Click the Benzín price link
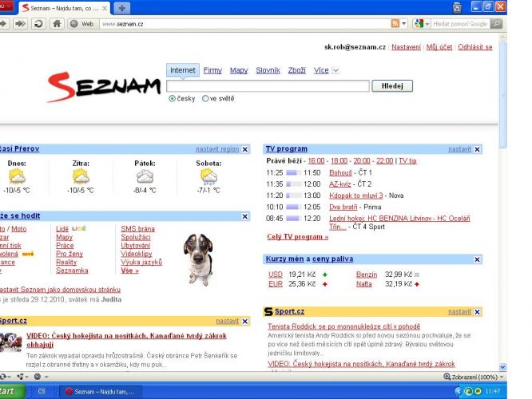Viewport: 532px width, 399px height. (367, 275)
